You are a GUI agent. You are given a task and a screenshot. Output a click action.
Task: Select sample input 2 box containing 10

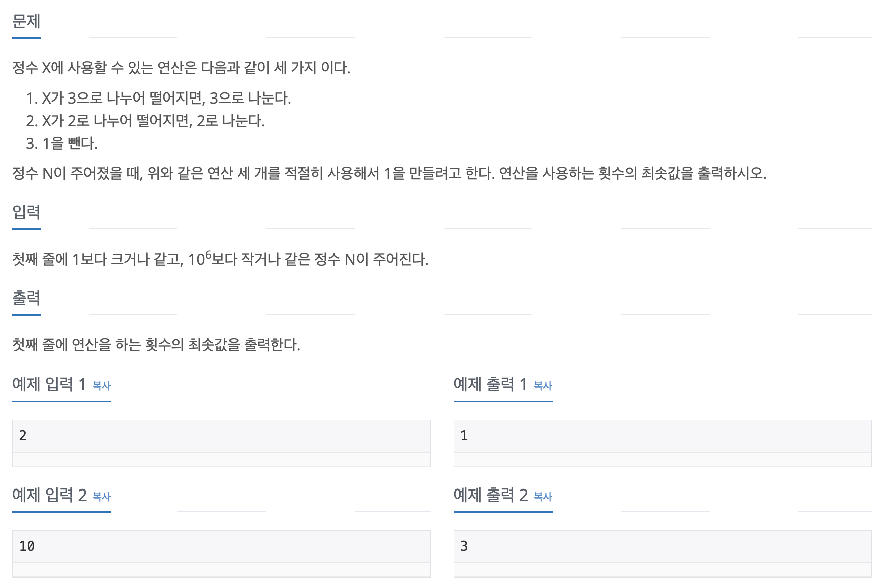click(221, 546)
